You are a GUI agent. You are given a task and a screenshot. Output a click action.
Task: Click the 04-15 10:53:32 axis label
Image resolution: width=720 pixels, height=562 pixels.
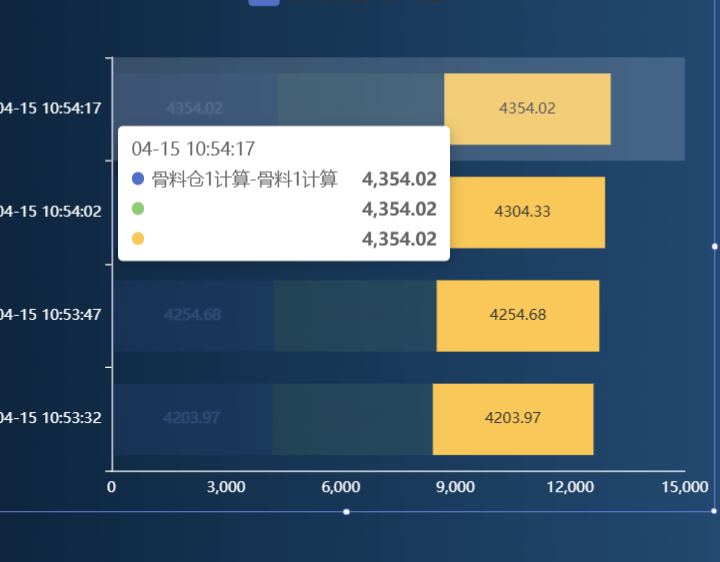click(50, 418)
